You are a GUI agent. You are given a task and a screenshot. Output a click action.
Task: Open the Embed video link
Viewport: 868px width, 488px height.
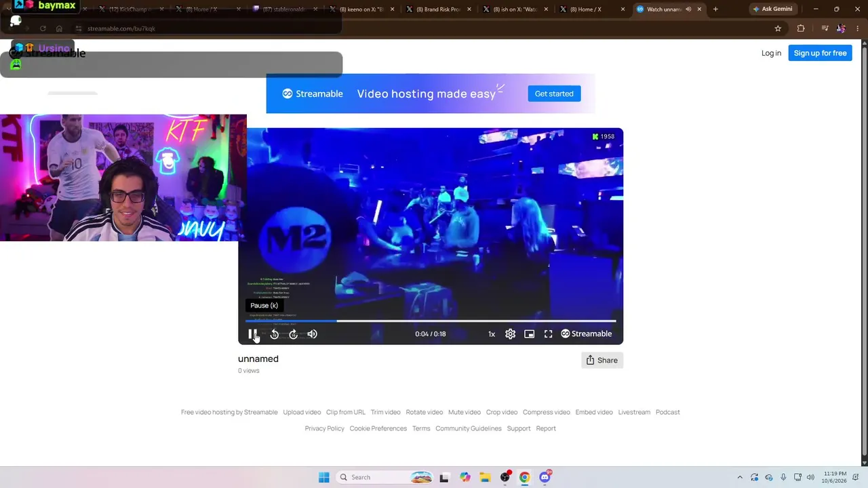click(x=594, y=412)
